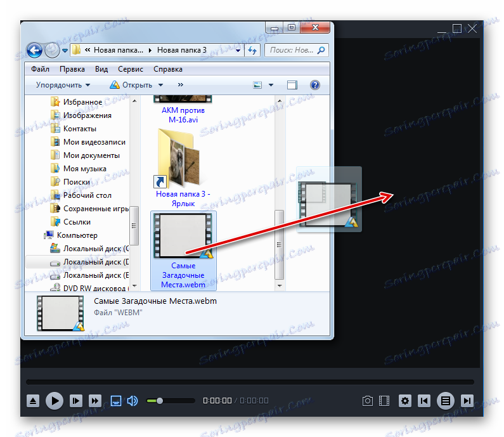This screenshot has height=437, width=504.
Task: Click the search magnifier icon
Action: (321, 50)
